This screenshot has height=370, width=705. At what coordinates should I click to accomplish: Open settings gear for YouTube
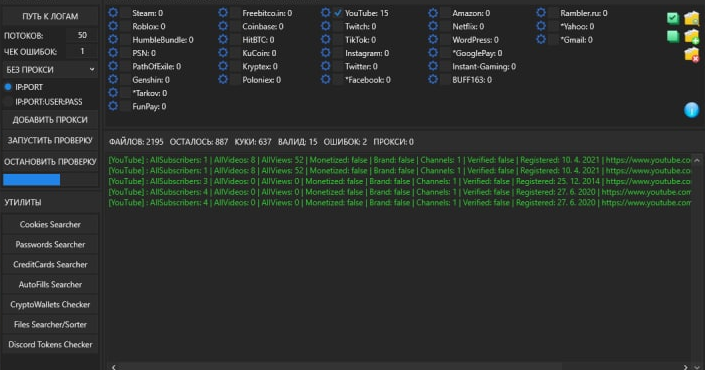(x=326, y=13)
